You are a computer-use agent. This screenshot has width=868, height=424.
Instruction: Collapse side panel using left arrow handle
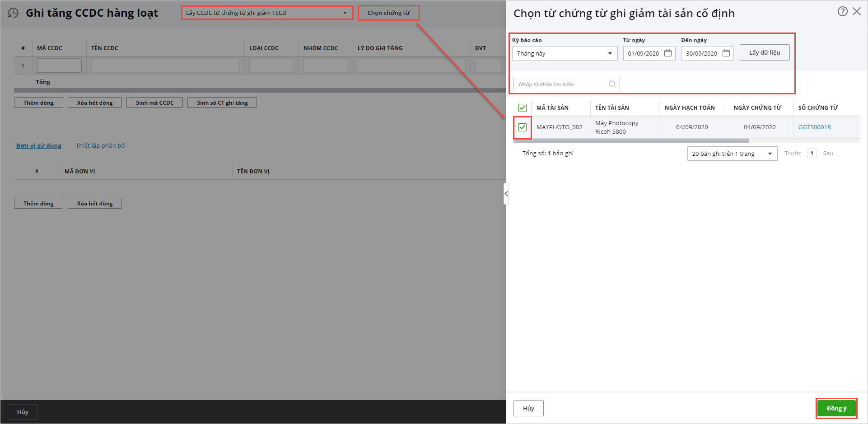coord(506,194)
